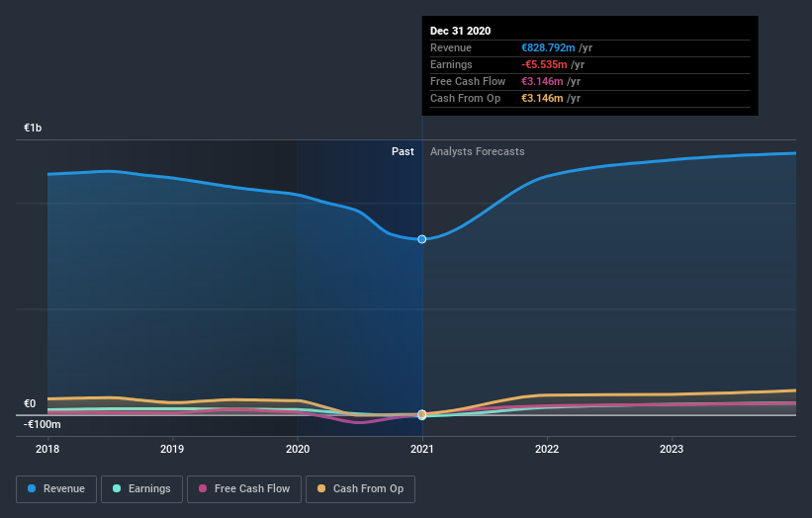Select the 2022 x-axis label

click(x=547, y=449)
